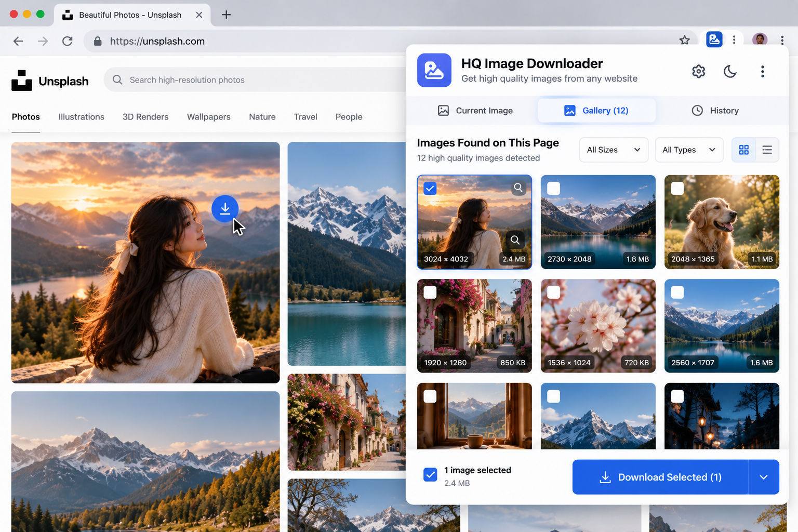Uncheck the 3024 × 4032 image checkbox
This screenshot has width=798, height=532.
point(430,188)
